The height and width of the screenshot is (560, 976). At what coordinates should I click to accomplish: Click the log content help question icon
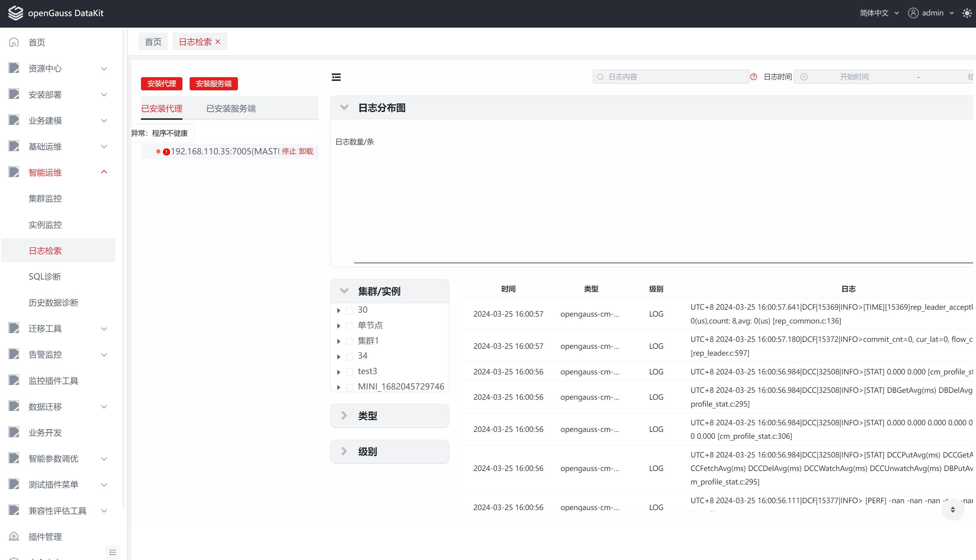click(x=754, y=77)
